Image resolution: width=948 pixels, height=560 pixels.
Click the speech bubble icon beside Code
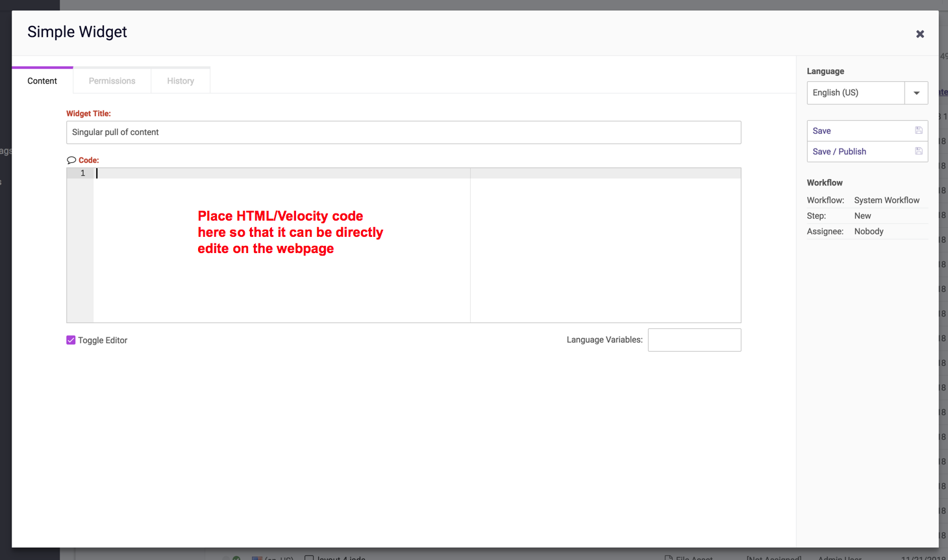[x=71, y=160]
